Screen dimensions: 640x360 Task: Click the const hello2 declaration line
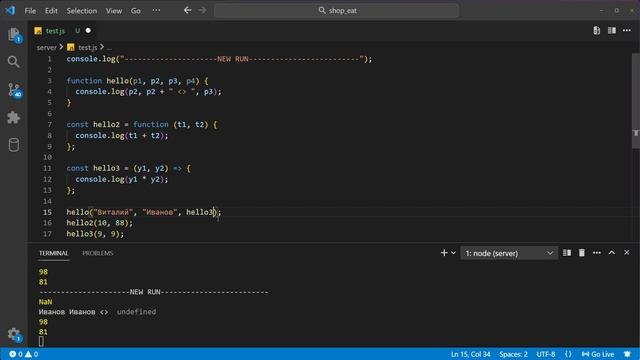coord(142,124)
